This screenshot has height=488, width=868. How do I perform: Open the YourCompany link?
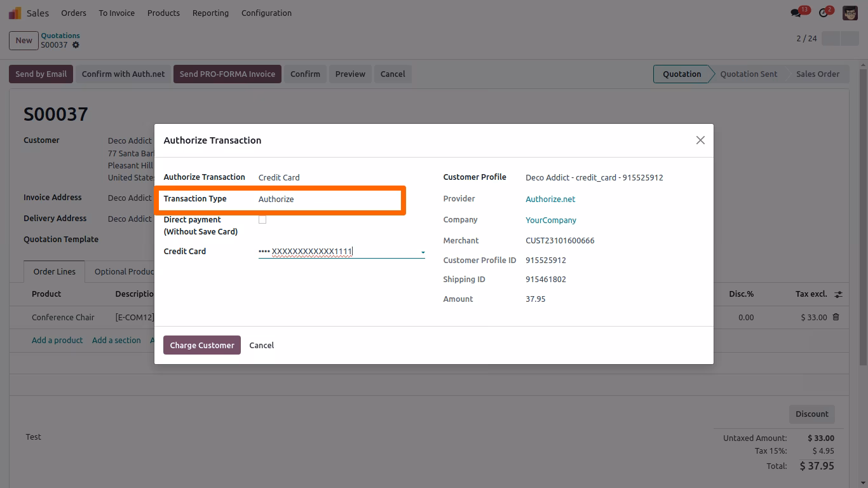pos(551,220)
